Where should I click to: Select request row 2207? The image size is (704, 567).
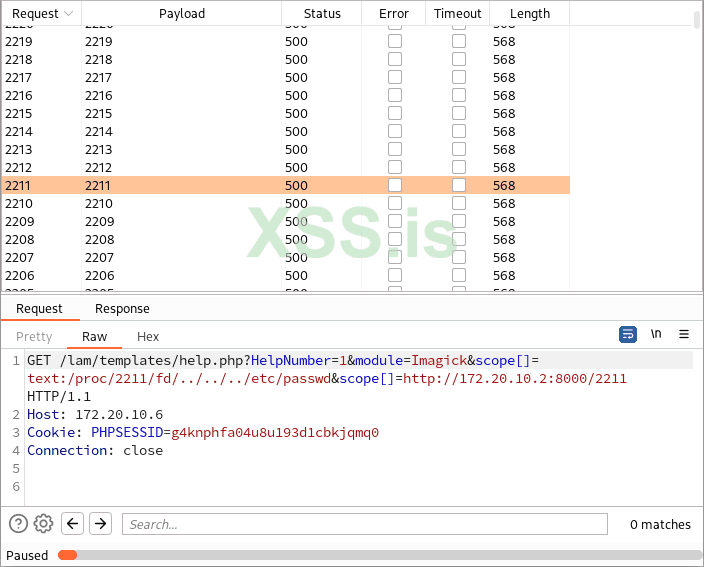286,257
